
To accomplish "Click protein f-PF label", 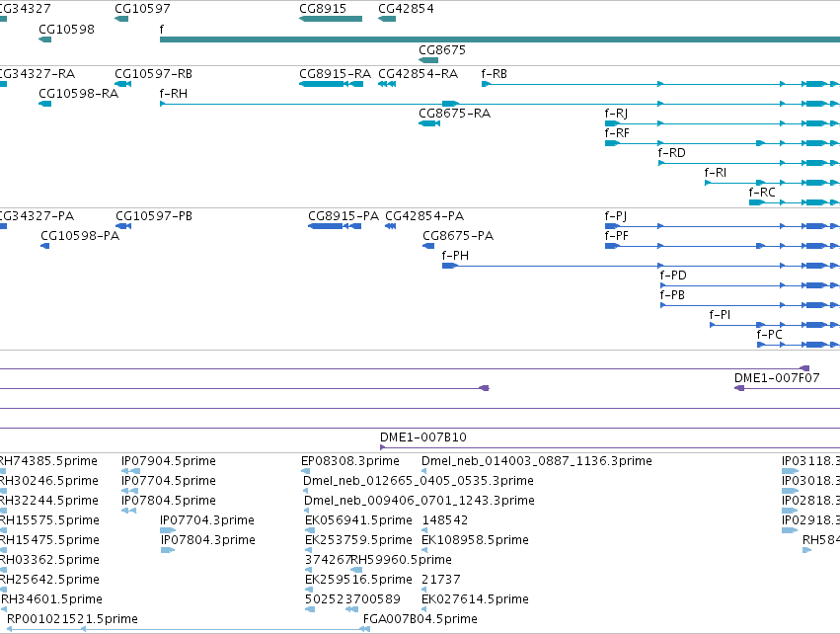I will click(x=616, y=236).
